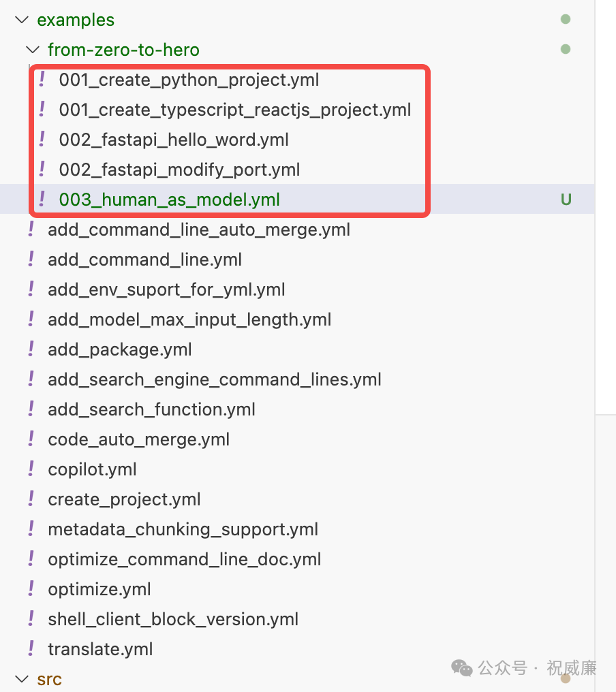The height and width of the screenshot is (692, 616).
Task: Open add_search_engine_command_lines.yml
Action: (x=215, y=380)
